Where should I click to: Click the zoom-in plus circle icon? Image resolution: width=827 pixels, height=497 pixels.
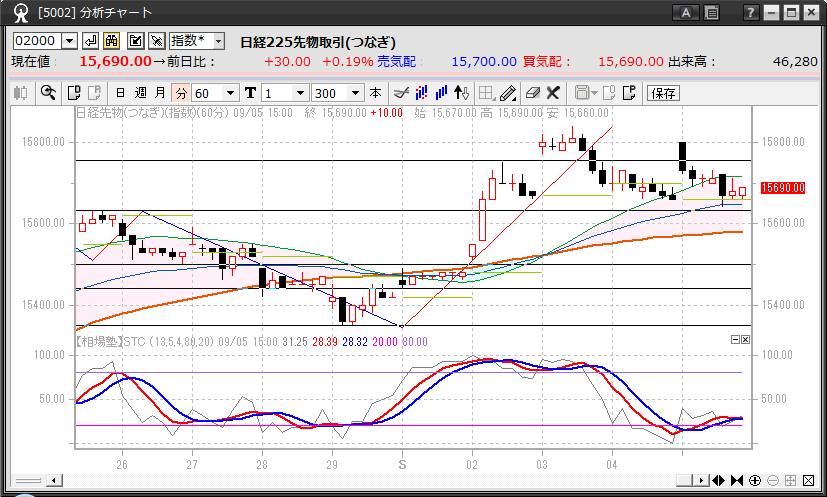click(x=755, y=480)
